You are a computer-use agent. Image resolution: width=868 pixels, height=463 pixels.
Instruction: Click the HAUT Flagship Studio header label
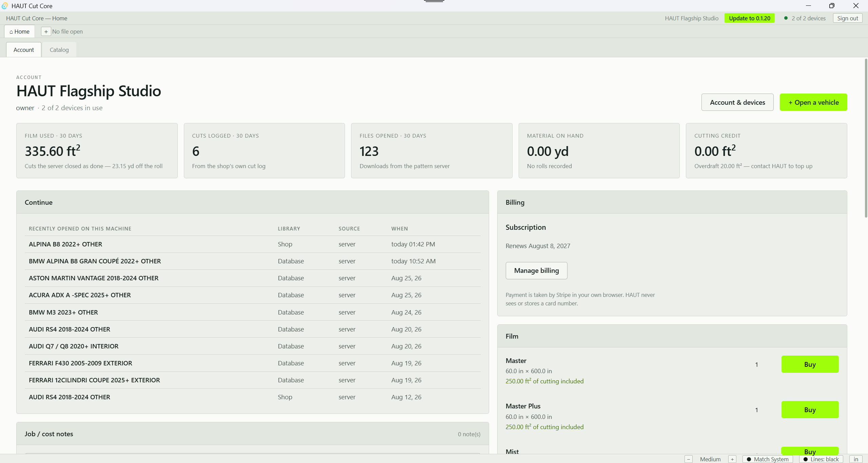[692, 18]
